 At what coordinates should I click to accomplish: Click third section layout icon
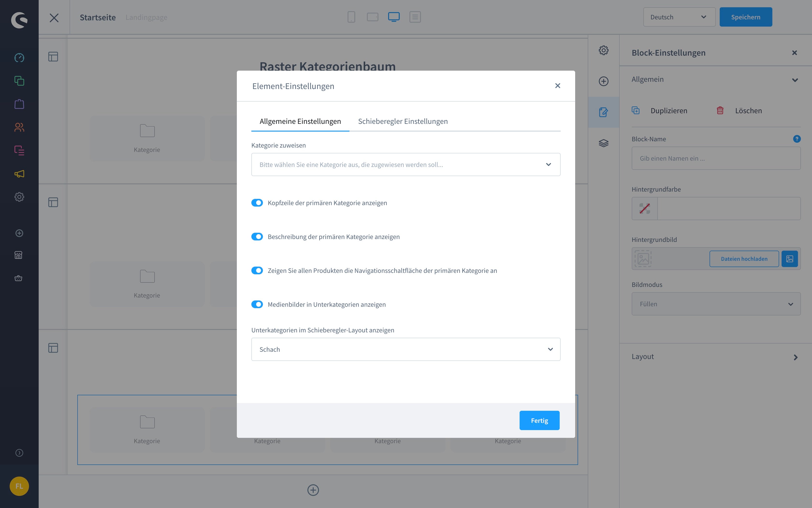point(53,348)
